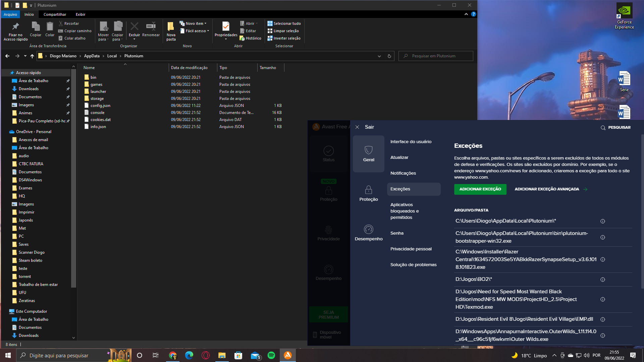The width and height of the screenshot is (644, 362).
Task: Open Google Chrome from the taskbar
Action: (x=173, y=355)
